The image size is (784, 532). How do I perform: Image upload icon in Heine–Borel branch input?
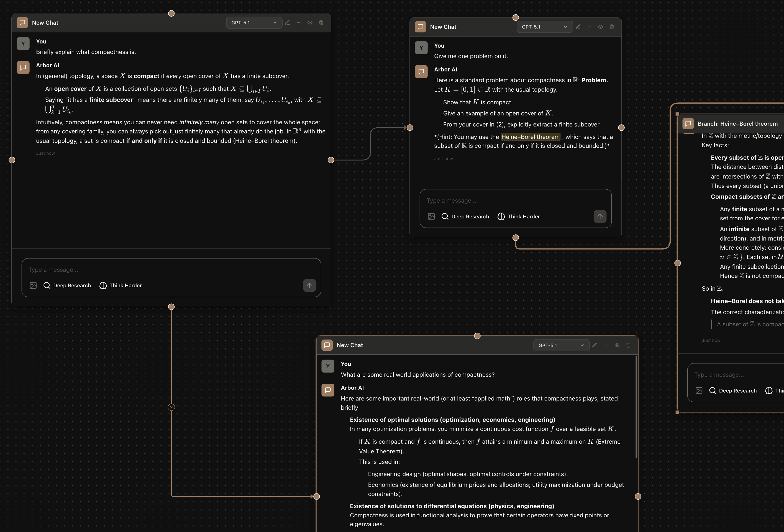pos(699,390)
